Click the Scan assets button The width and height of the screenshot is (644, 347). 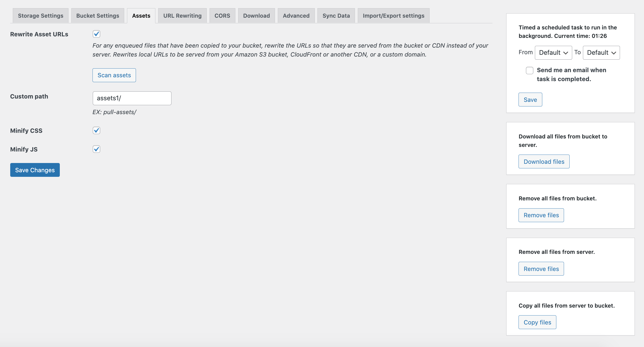[x=114, y=75]
